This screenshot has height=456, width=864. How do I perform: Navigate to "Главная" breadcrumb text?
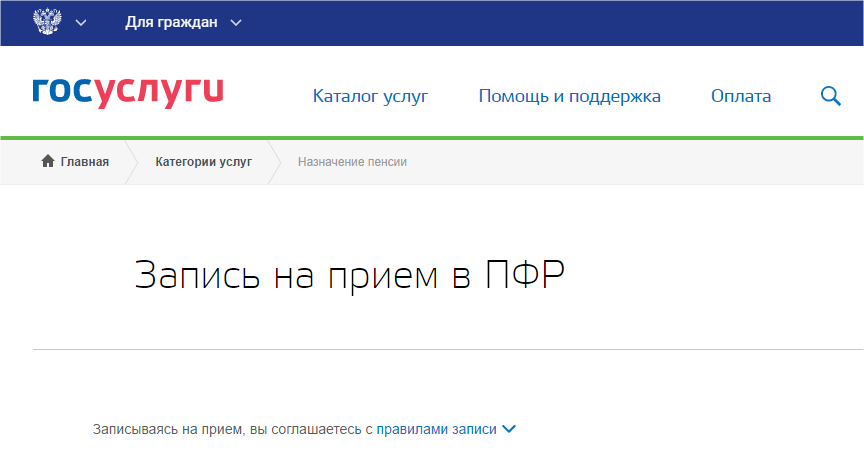tap(85, 161)
